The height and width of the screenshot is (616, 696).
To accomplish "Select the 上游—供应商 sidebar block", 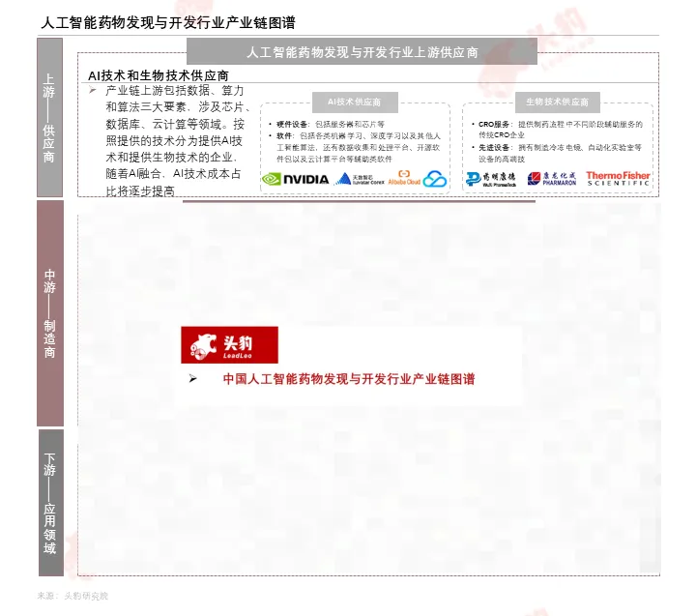I will point(50,119).
